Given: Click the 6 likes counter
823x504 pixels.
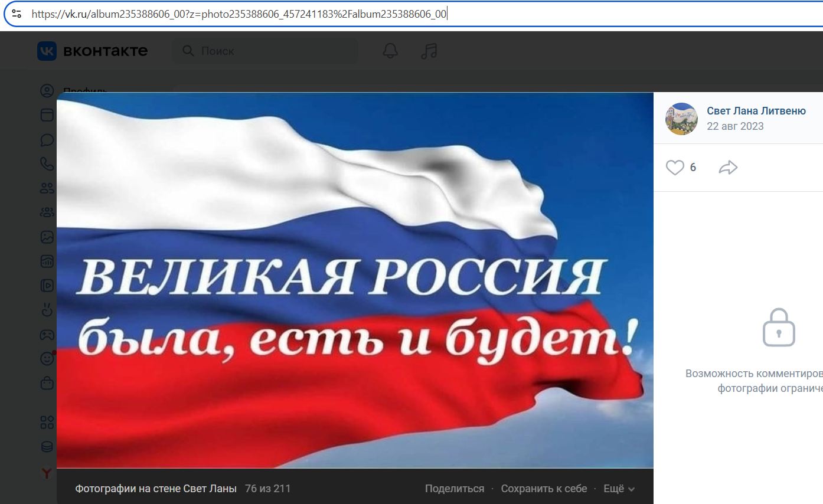Looking at the screenshot, I should (x=693, y=168).
